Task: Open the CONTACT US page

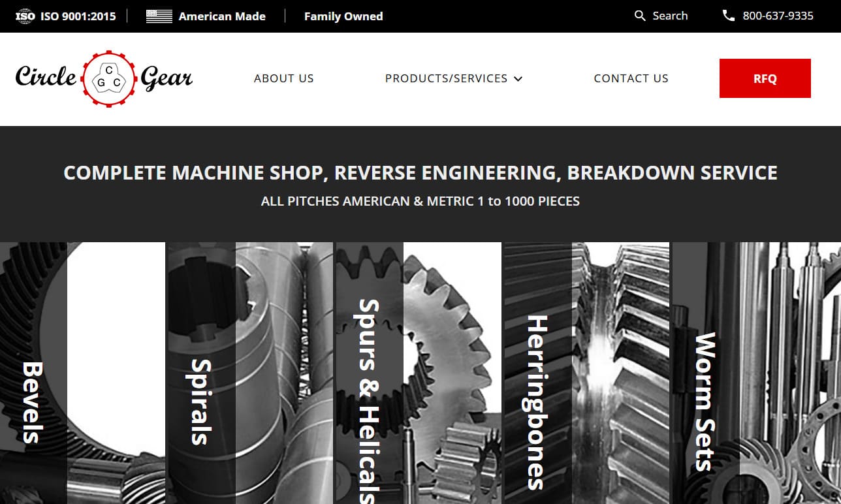Action: click(x=631, y=78)
